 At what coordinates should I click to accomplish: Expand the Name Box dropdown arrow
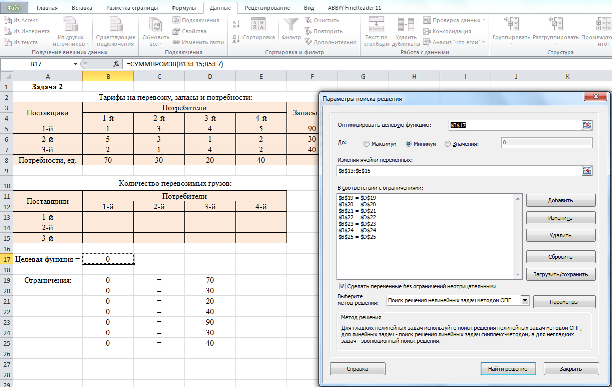[x=75, y=64]
